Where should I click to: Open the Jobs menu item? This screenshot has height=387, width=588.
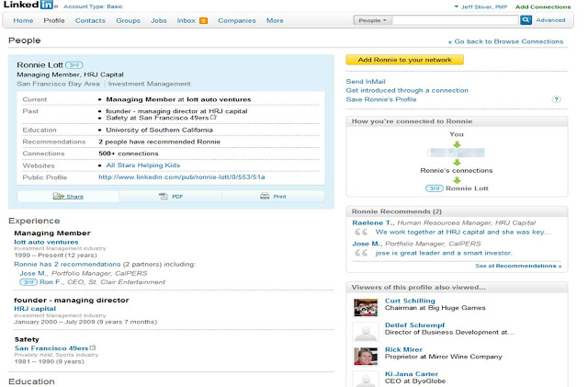[159, 20]
